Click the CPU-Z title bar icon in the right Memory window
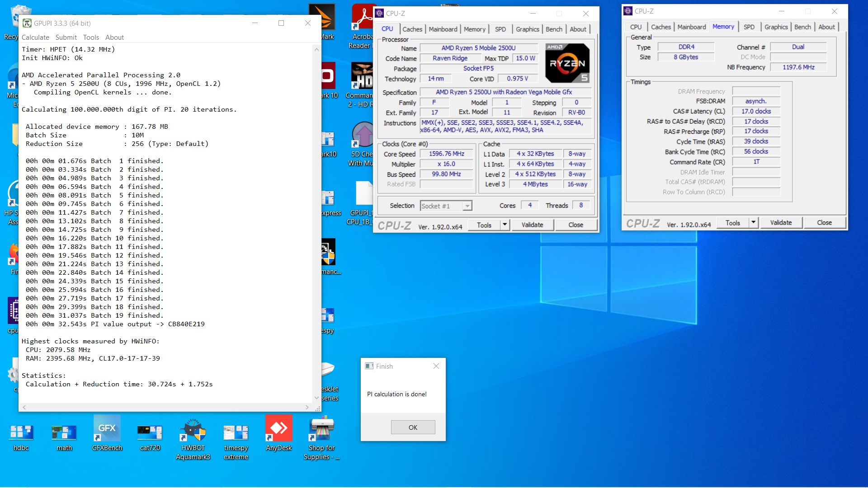Image resolution: width=868 pixels, height=488 pixels. tap(628, 11)
